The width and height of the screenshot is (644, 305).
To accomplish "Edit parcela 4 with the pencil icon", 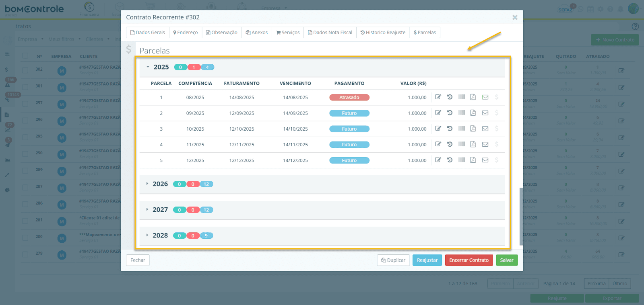I will point(438,144).
